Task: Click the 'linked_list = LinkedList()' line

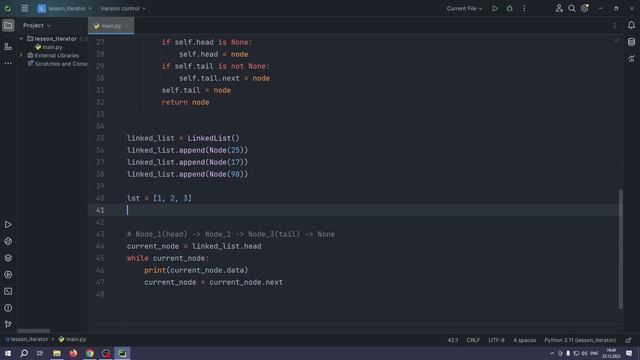Action: [x=183, y=138]
